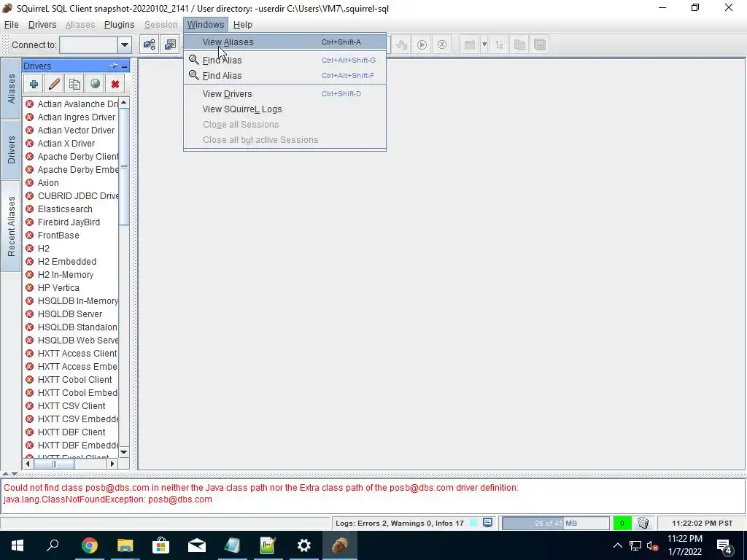Select the HXTT CSV Client driver entry
Image resolution: width=747 pixels, height=560 pixels.
[71, 405]
